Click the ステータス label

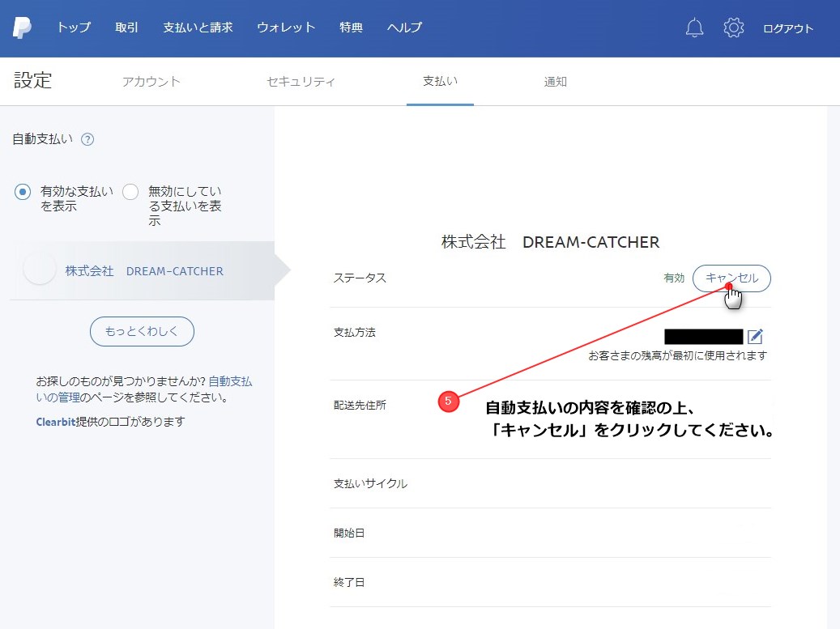[x=360, y=278]
